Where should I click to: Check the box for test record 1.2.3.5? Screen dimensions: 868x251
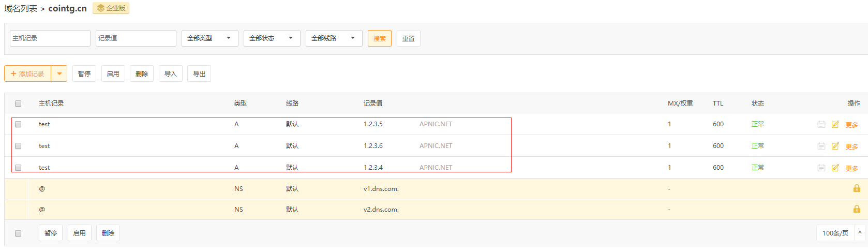tap(18, 124)
